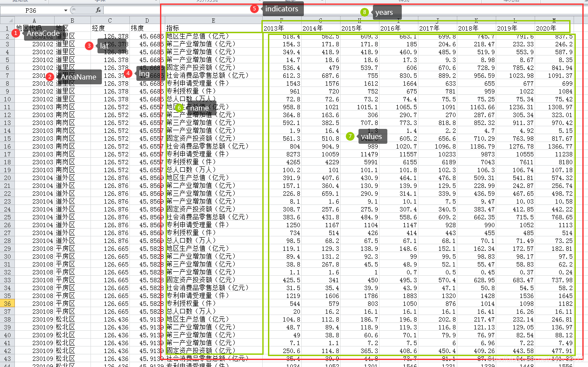The image size is (588, 367).
Task: Select cell with value 246.81
Action: (x=554, y=319)
